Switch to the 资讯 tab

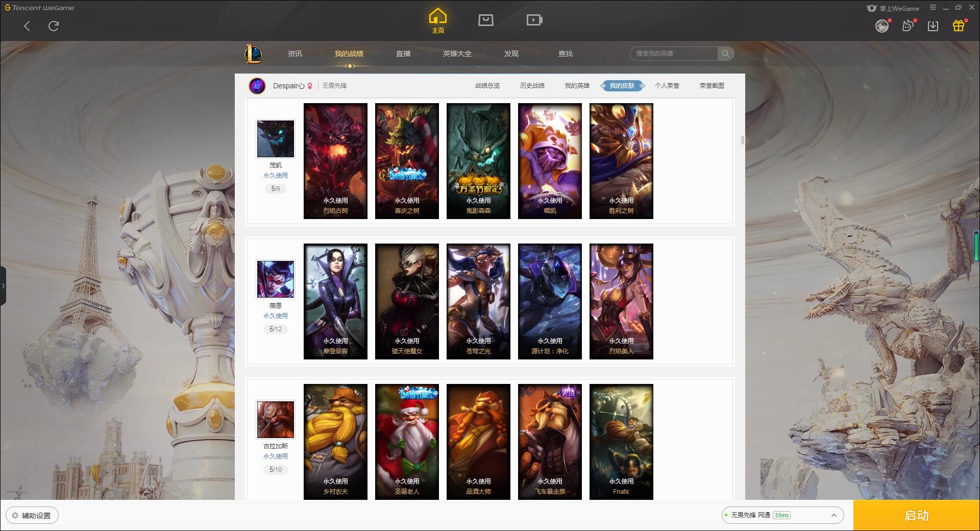pyautogui.click(x=295, y=54)
